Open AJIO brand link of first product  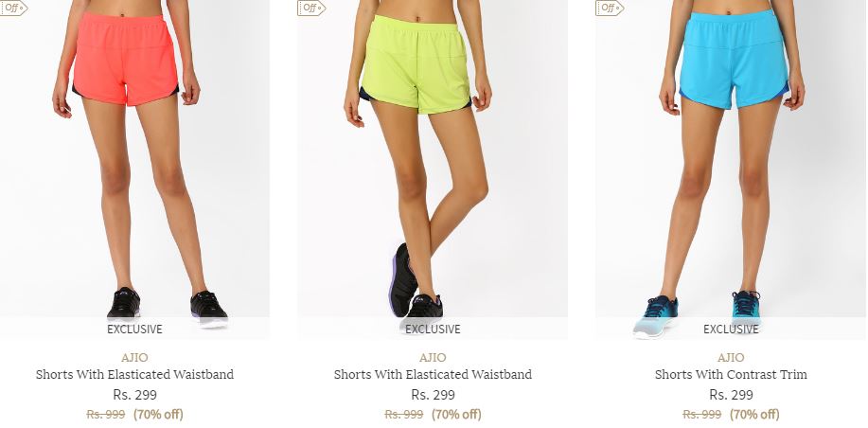coord(134,357)
